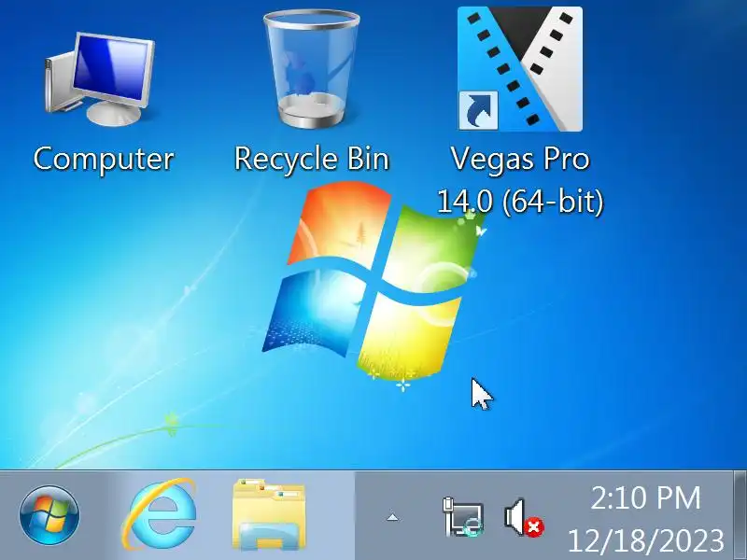Show hidden tray icons arrow
The height and width of the screenshot is (560, 747).
point(392,517)
